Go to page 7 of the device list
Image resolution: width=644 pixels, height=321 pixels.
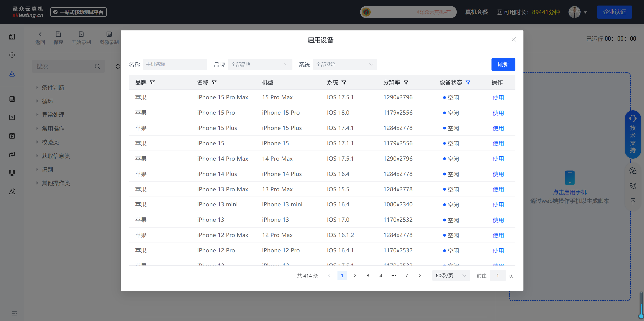tap(406, 276)
